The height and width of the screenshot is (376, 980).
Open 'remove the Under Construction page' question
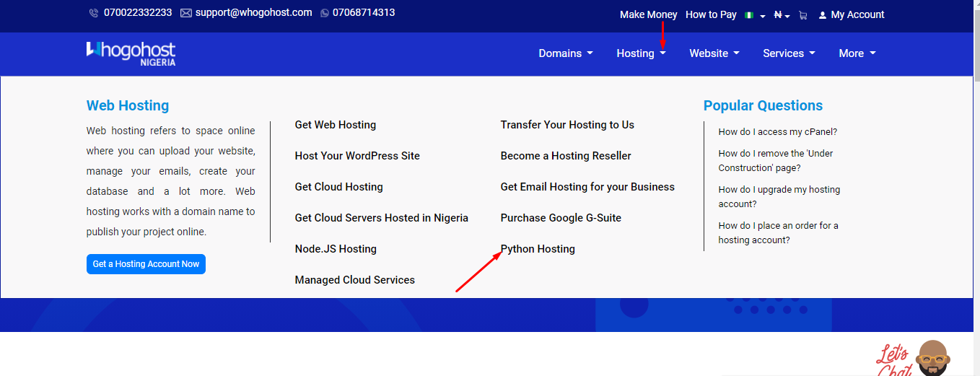[x=776, y=161]
